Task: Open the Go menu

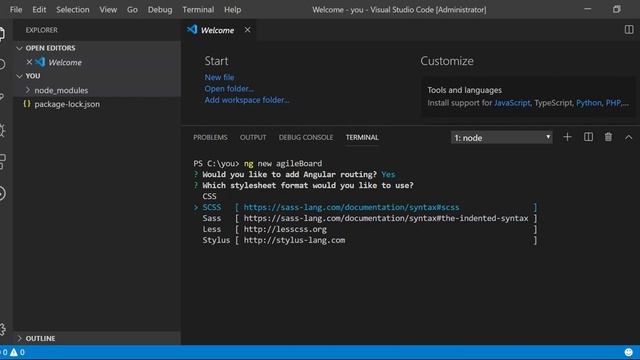Action: (x=132, y=9)
